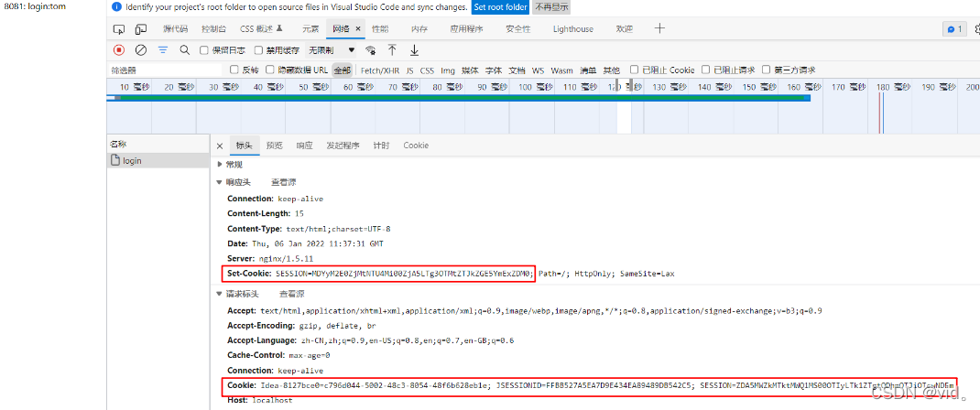
Task: Click 查看源 beside 响应头
Action: (x=283, y=182)
